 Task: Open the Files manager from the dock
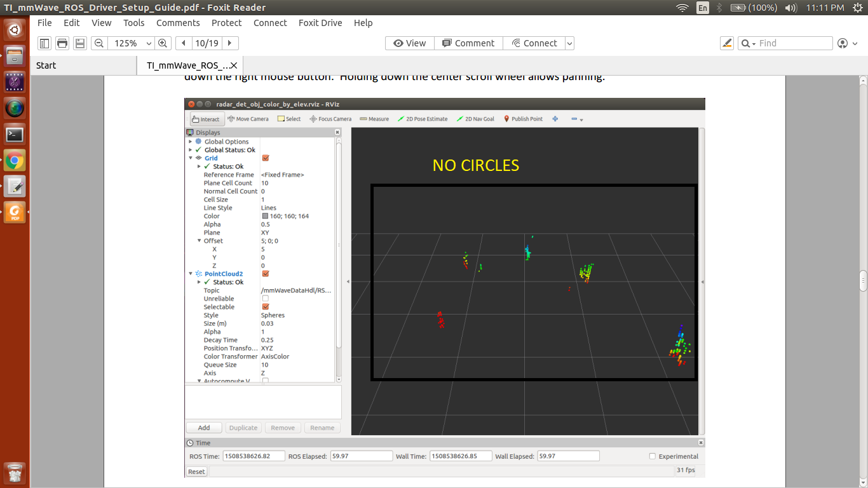coord(15,55)
